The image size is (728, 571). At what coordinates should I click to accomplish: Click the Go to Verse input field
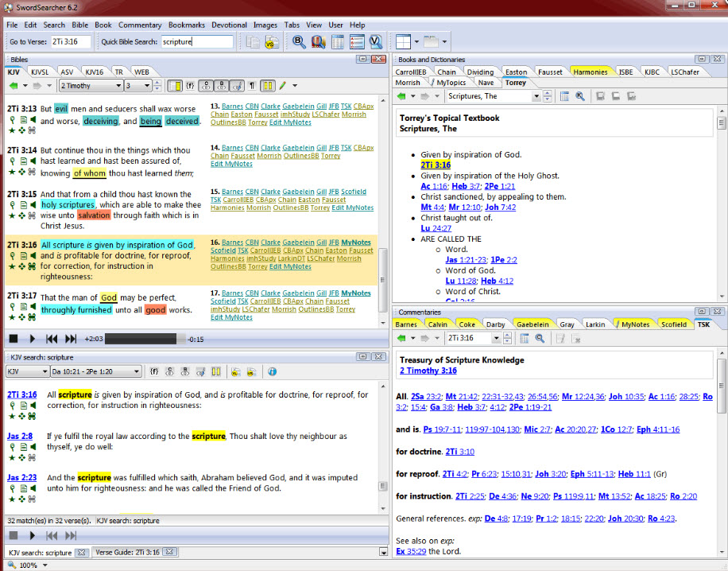tap(71, 42)
